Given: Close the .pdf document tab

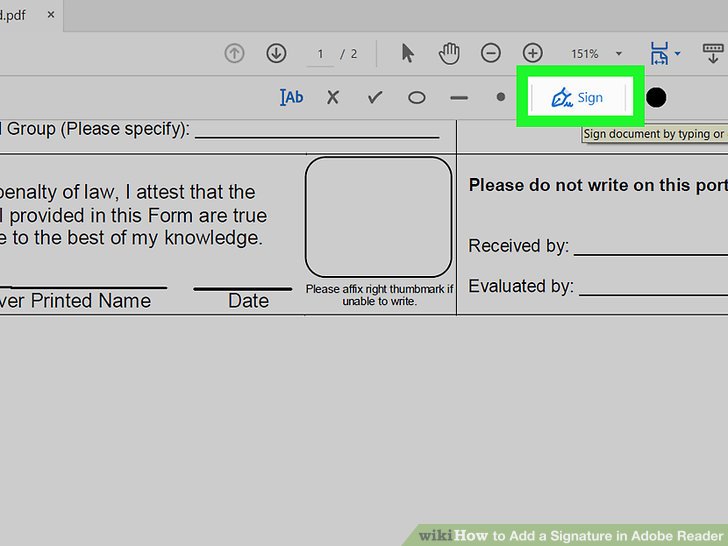Looking at the screenshot, I should 51,15.
